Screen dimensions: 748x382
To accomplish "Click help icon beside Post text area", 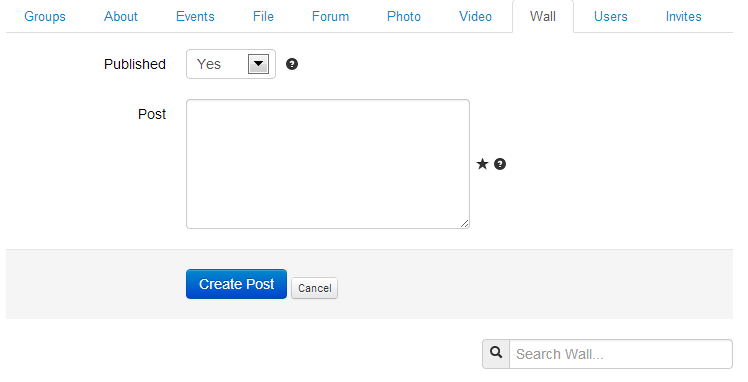I will pos(499,164).
